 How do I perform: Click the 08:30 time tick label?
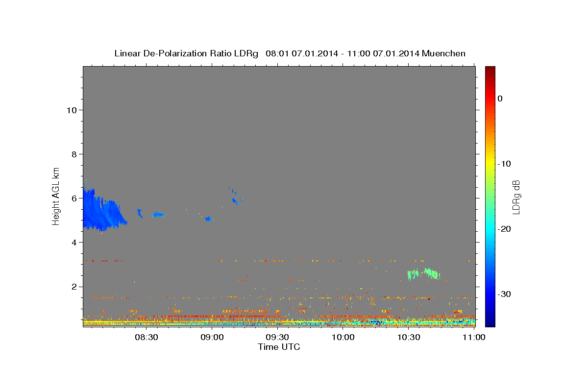(x=146, y=338)
